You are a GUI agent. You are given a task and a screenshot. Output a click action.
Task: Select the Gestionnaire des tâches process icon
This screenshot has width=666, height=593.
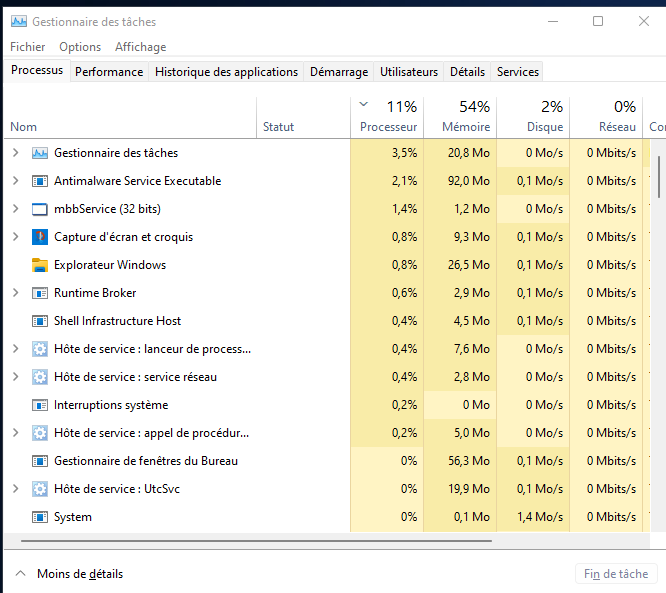coord(40,153)
